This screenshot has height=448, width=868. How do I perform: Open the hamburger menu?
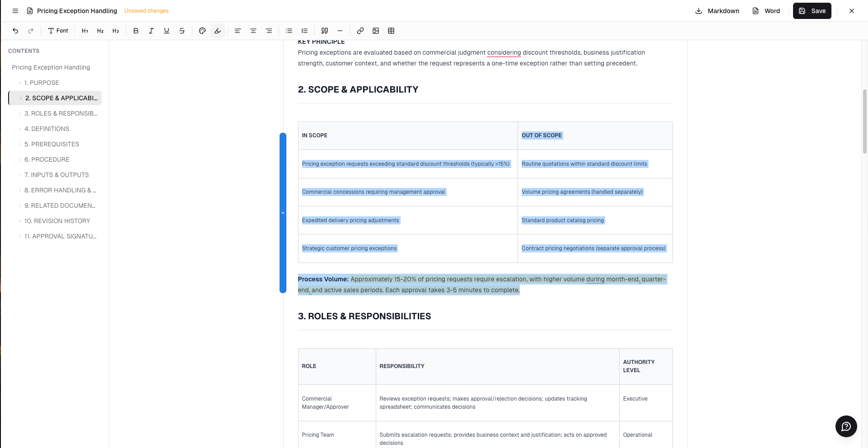click(15, 11)
